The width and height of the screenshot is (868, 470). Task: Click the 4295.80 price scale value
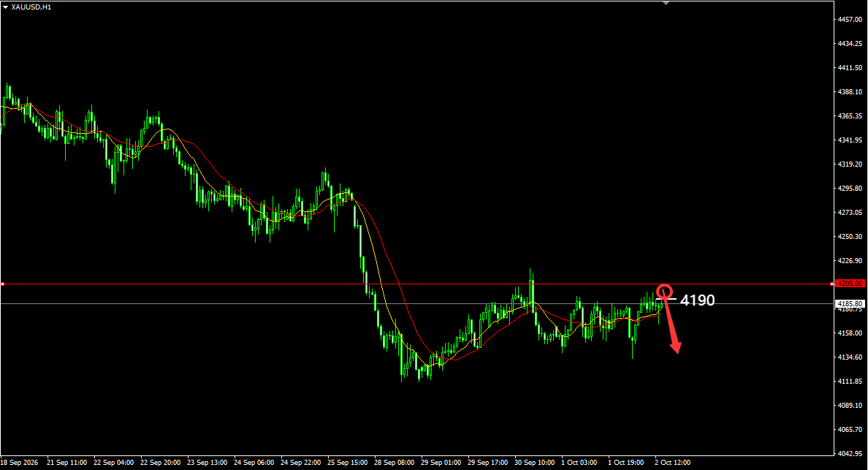[850, 189]
